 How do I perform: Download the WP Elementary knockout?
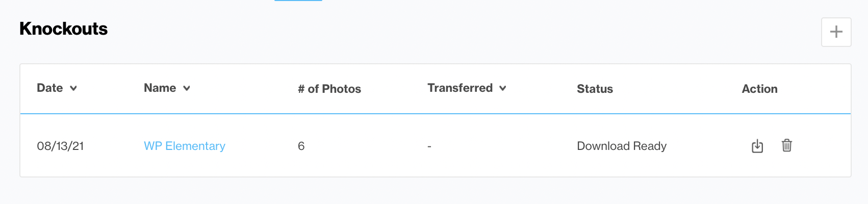(757, 146)
